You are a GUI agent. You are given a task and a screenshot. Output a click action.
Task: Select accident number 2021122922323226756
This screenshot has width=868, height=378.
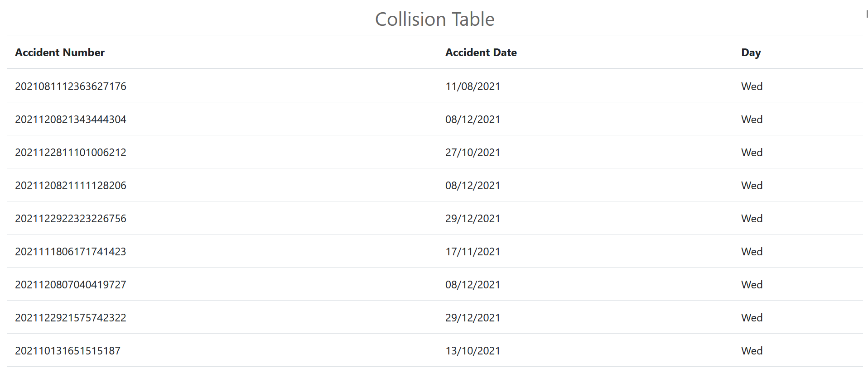pyautogui.click(x=71, y=219)
